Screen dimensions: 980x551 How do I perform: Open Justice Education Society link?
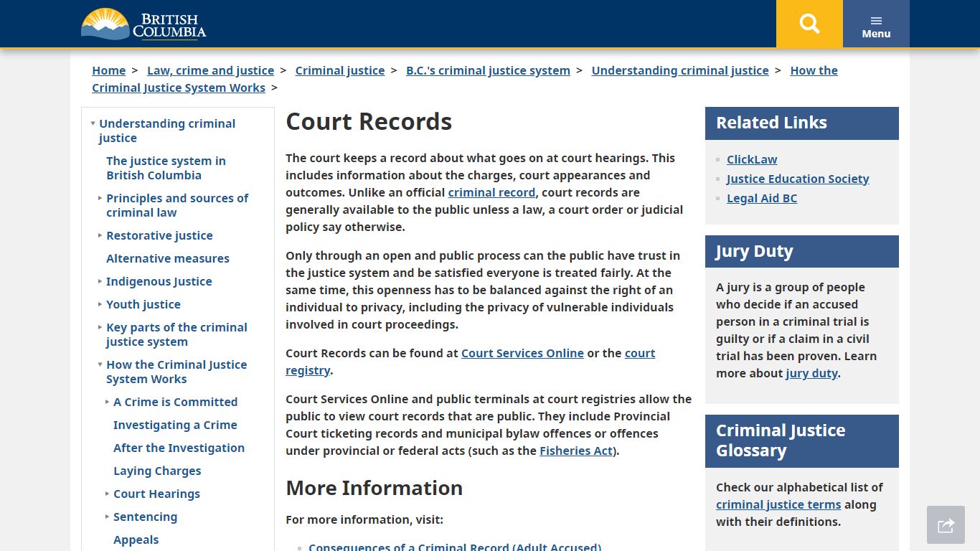798,179
